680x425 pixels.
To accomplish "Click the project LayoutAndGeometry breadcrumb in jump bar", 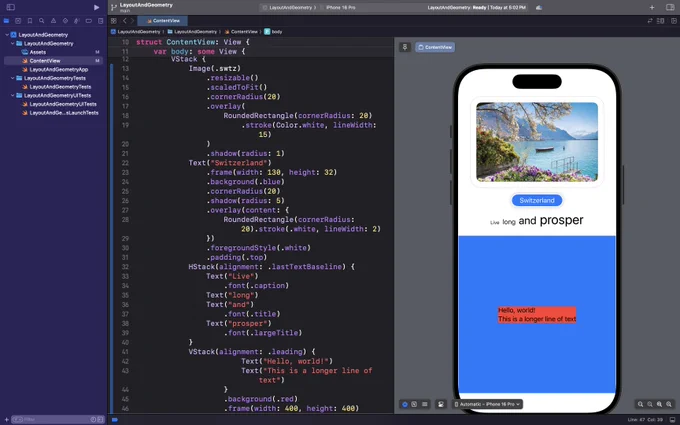I will [135, 32].
